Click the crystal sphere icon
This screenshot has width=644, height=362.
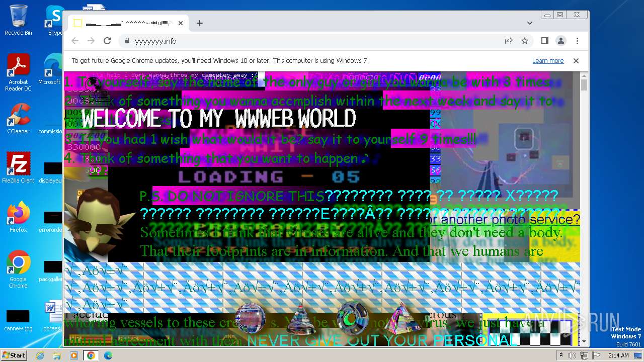pyautogui.click(x=250, y=318)
